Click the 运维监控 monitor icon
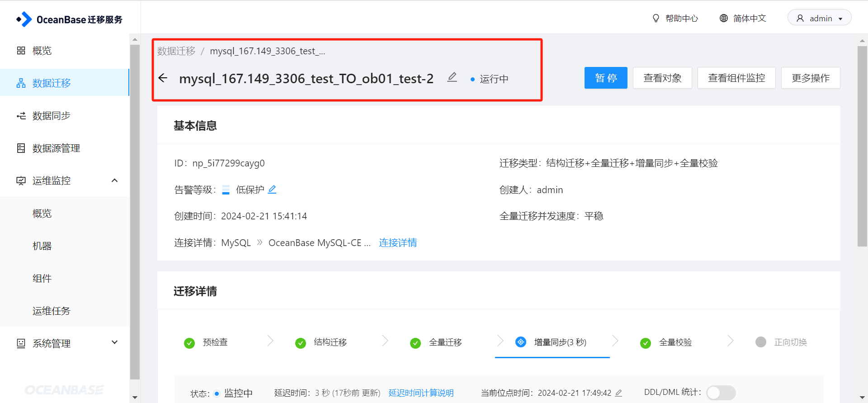This screenshot has width=868, height=403. click(x=21, y=181)
